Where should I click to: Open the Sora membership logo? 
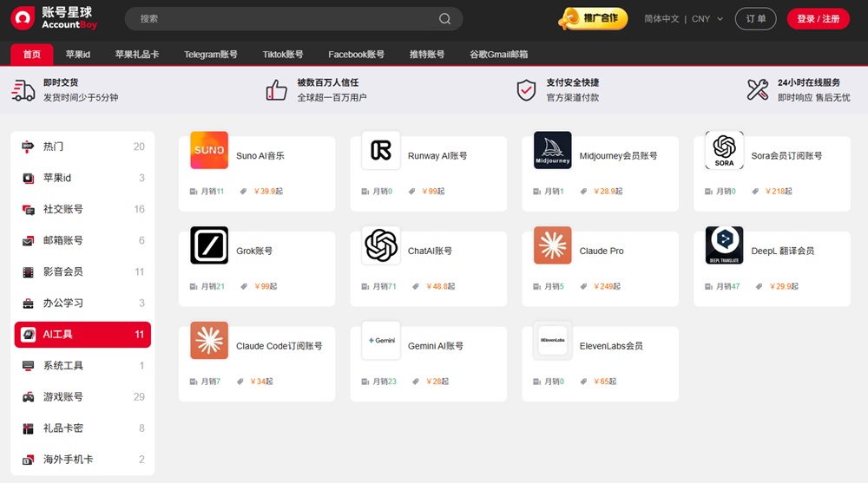(724, 151)
